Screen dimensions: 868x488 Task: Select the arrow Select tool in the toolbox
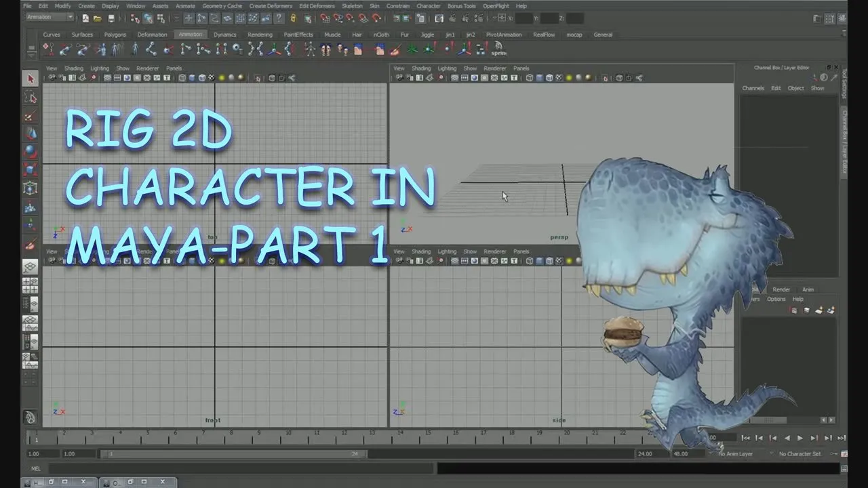pos(31,79)
